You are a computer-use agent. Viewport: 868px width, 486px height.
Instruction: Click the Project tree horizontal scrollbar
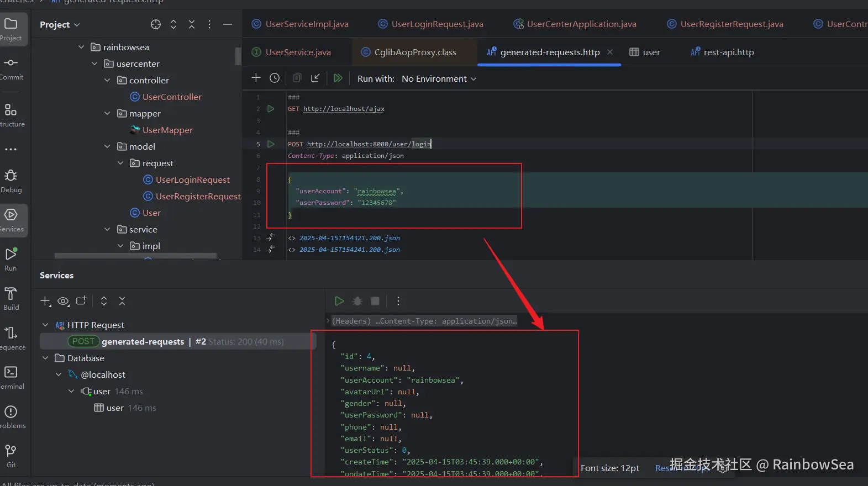coord(135,256)
